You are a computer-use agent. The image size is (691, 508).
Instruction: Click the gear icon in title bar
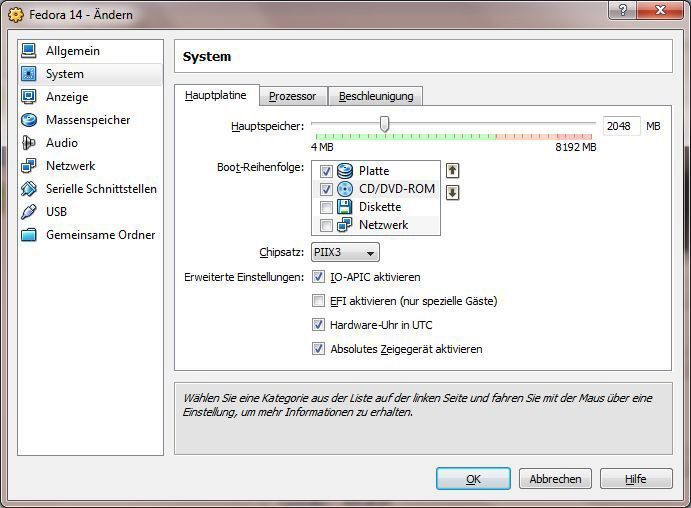(16, 15)
